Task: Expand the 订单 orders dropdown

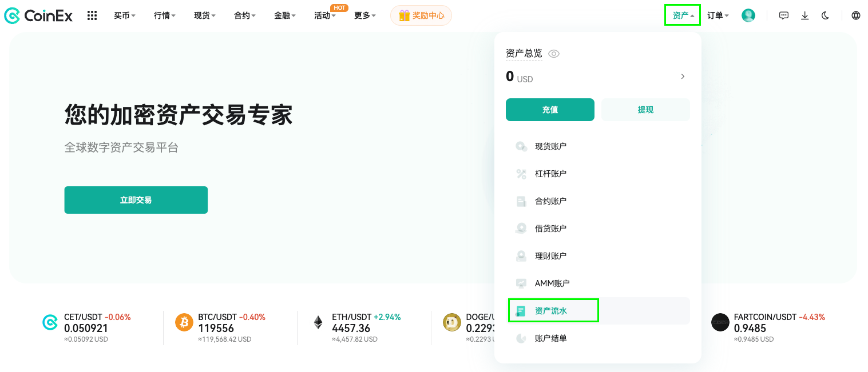Action: 718,15
